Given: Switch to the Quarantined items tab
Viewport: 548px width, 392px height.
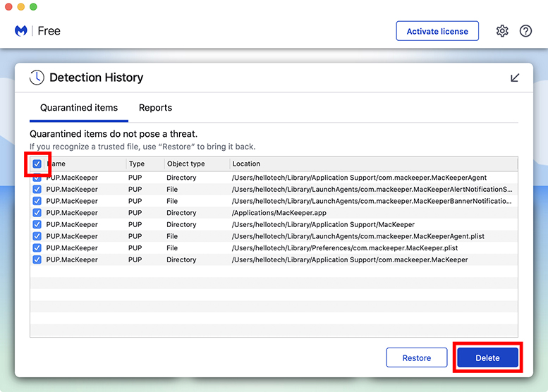Looking at the screenshot, I should pos(79,108).
